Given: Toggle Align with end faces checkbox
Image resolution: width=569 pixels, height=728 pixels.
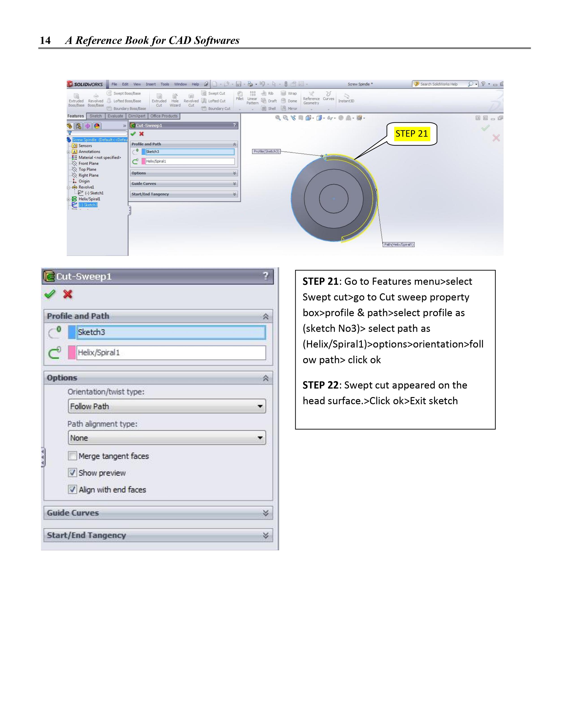Looking at the screenshot, I should [72, 489].
